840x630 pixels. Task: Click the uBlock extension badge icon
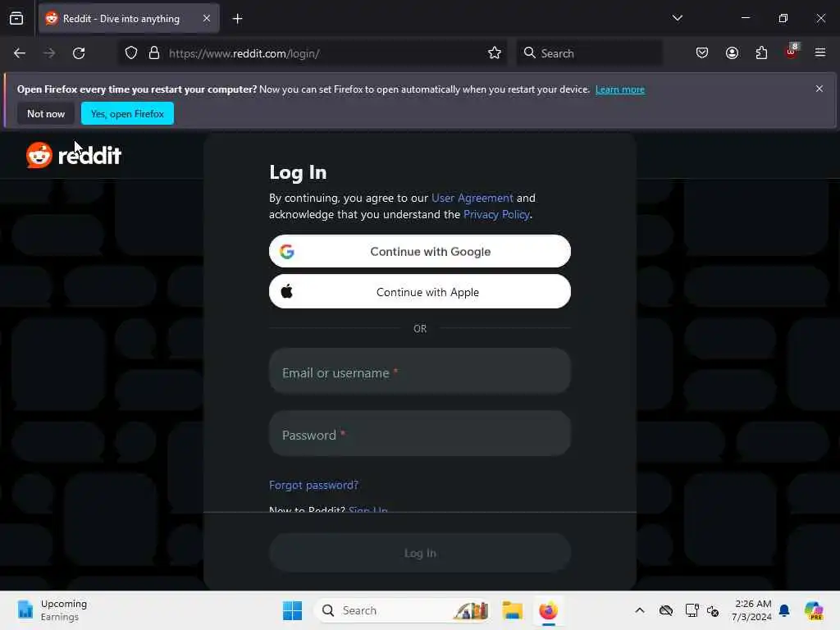click(792, 52)
